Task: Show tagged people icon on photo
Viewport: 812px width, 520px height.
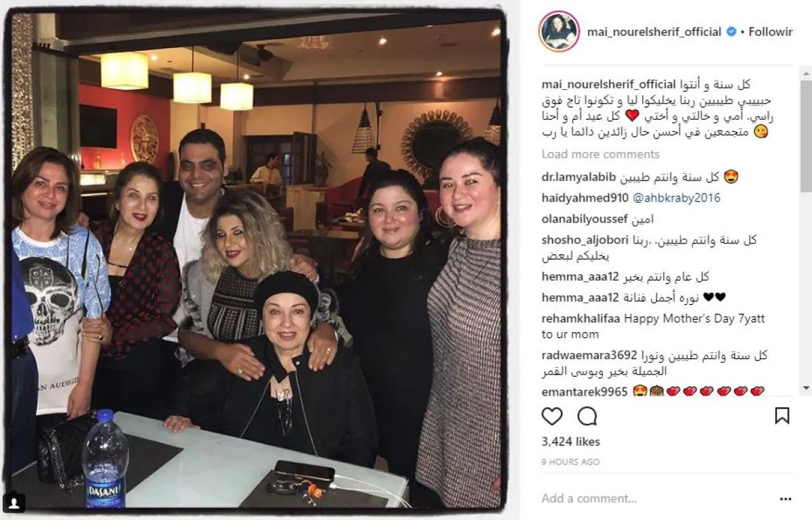Action: 16,502
